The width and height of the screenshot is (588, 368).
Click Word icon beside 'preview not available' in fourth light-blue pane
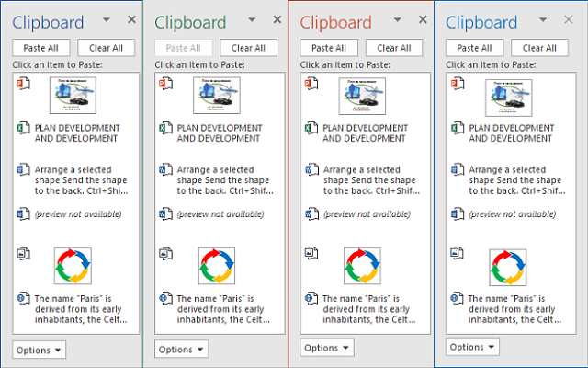pyautogui.click(x=458, y=214)
